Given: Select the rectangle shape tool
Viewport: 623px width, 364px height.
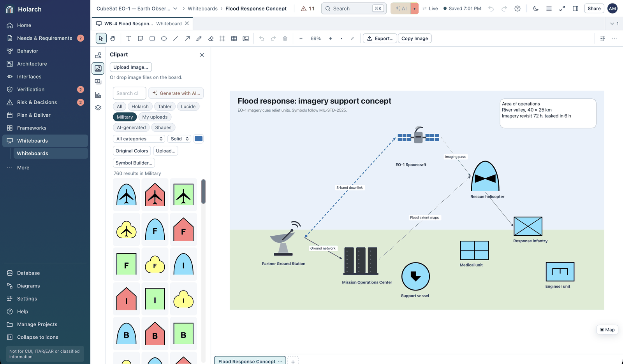Looking at the screenshot, I should (152, 38).
